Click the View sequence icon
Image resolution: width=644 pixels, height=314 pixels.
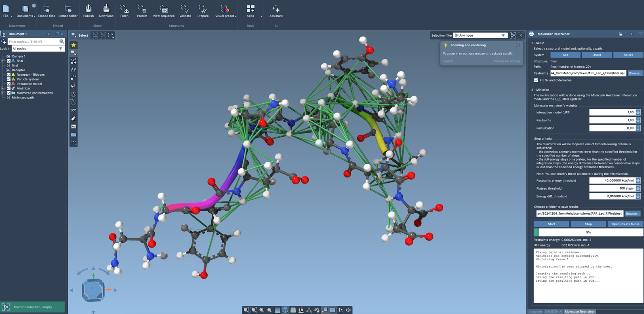163,9
